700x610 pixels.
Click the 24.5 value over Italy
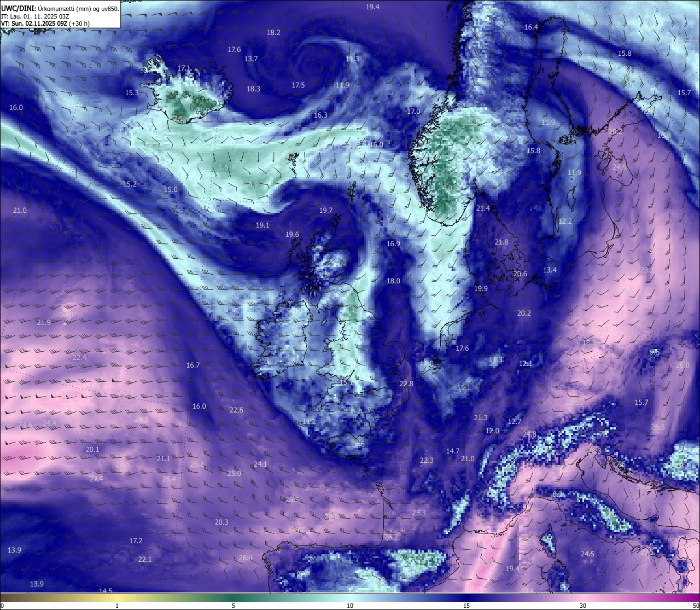click(x=587, y=554)
